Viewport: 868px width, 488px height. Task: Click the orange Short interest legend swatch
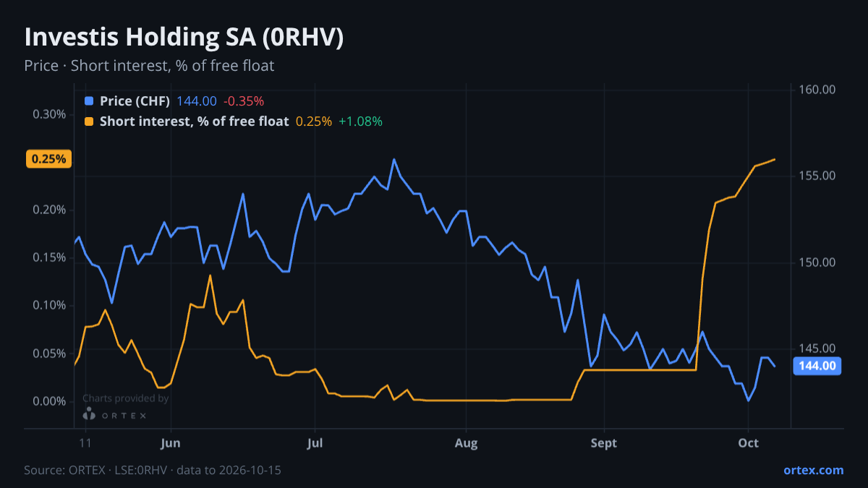click(89, 121)
